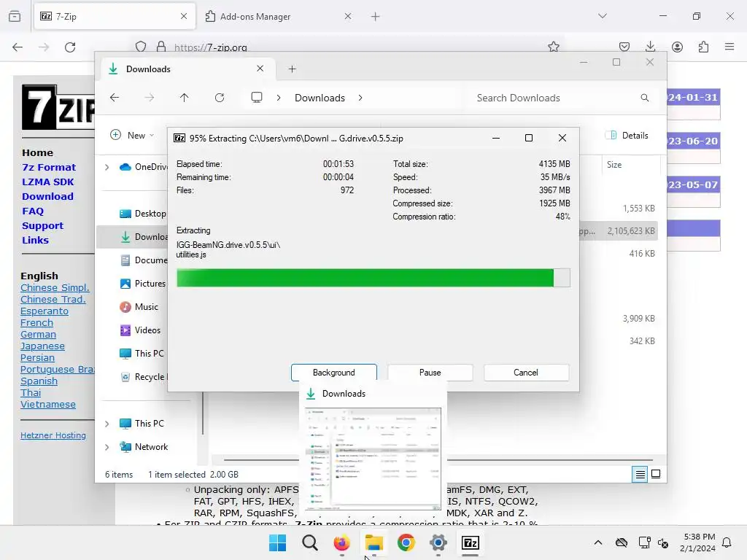
Task: Switch Explorer to details list view
Action: tap(640, 474)
